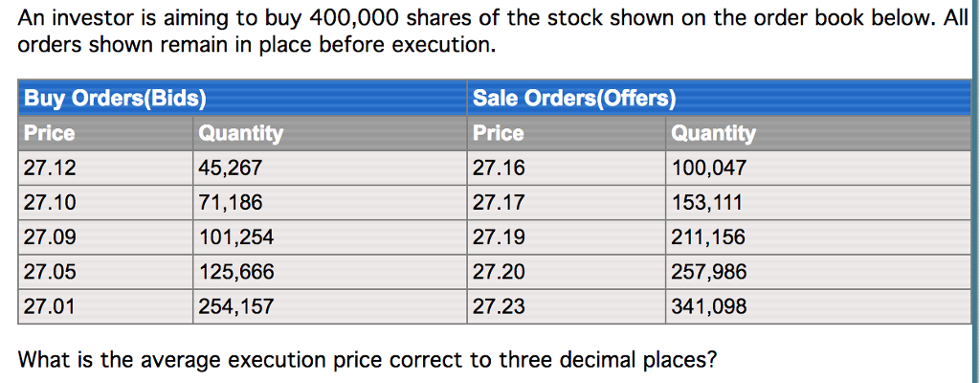Click the average execution price question text
The width and height of the screenshot is (980, 383).
(367, 360)
